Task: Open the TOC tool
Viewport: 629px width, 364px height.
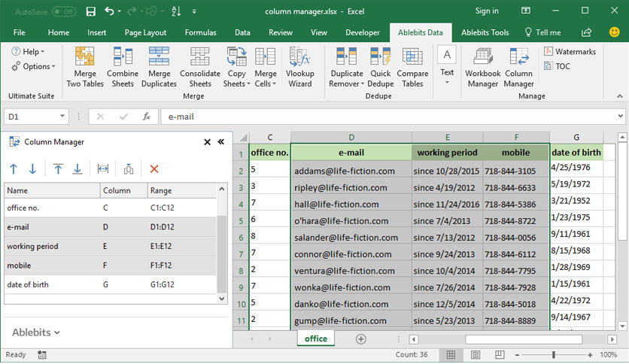Action: [558, 66]
